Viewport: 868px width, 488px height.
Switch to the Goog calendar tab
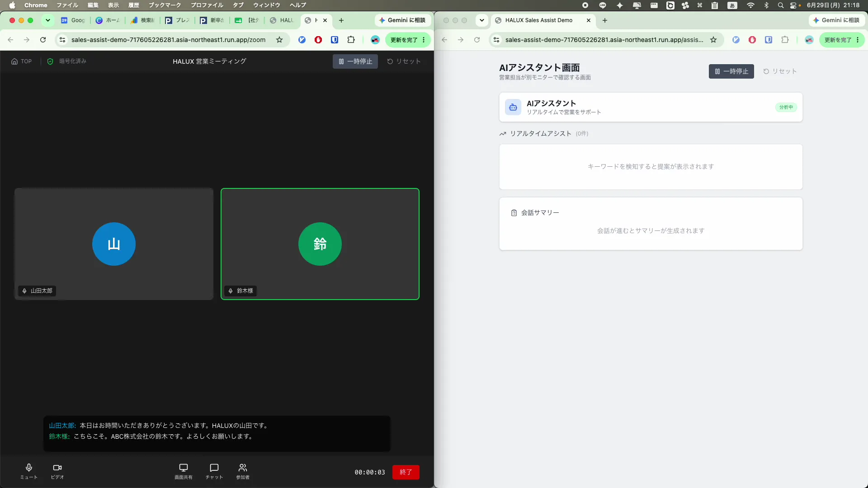tap(73, 20)
